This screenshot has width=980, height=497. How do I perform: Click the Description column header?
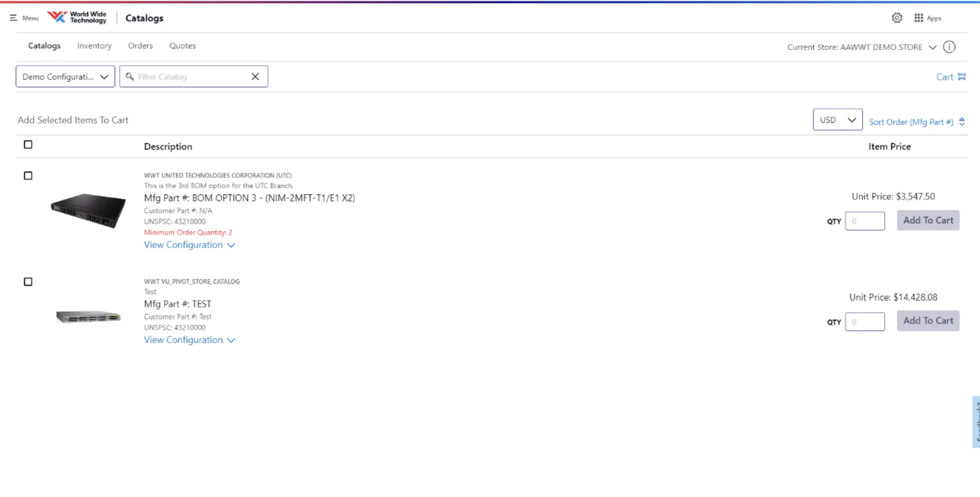pos(168,147)
